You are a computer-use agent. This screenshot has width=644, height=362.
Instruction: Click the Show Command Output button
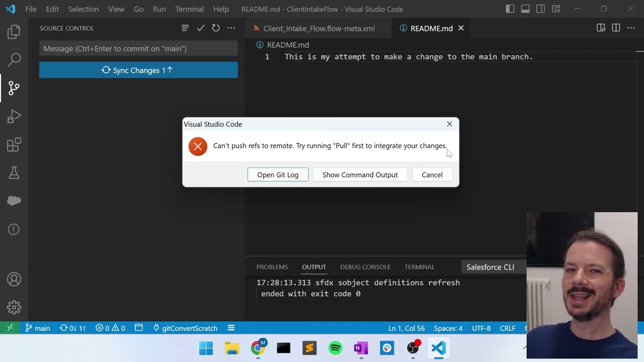360,174
